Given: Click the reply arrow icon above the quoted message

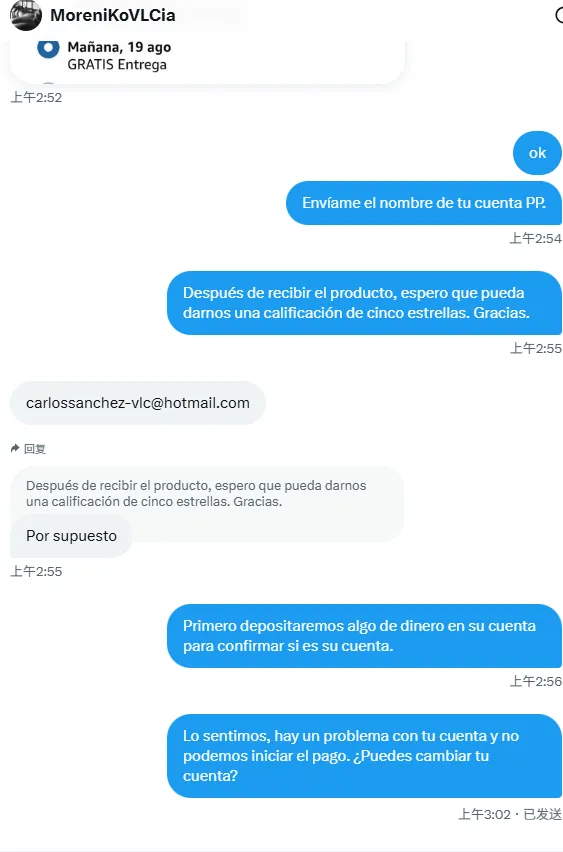Looking at the screenshot, I should coord(15,448).
